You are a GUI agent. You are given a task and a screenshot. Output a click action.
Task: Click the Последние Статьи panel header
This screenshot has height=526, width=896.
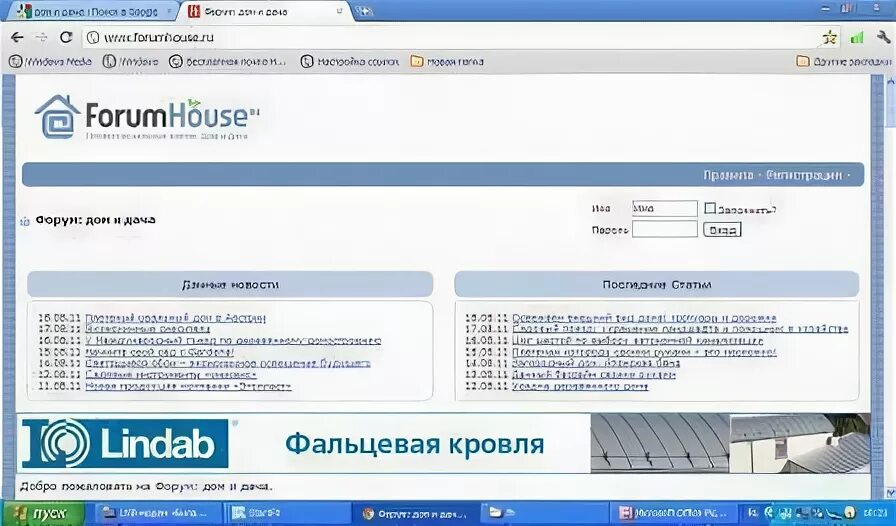[x=657, y=284]
